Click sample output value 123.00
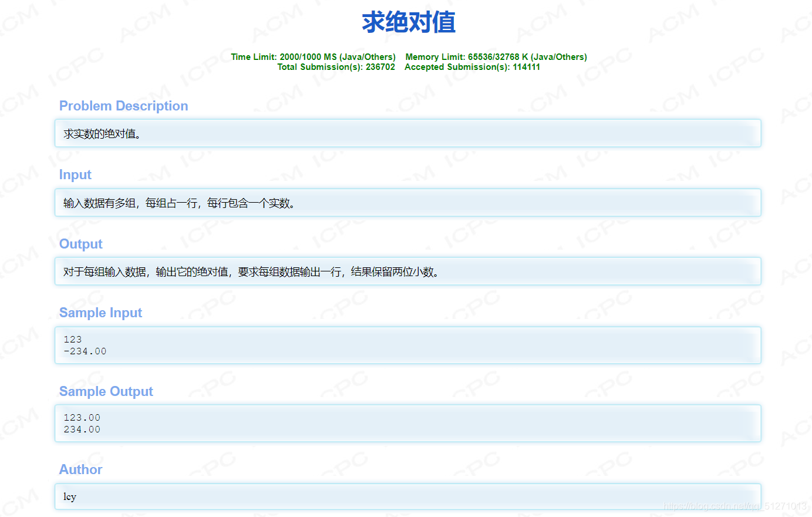812x517 pixels. coord(82,418)
